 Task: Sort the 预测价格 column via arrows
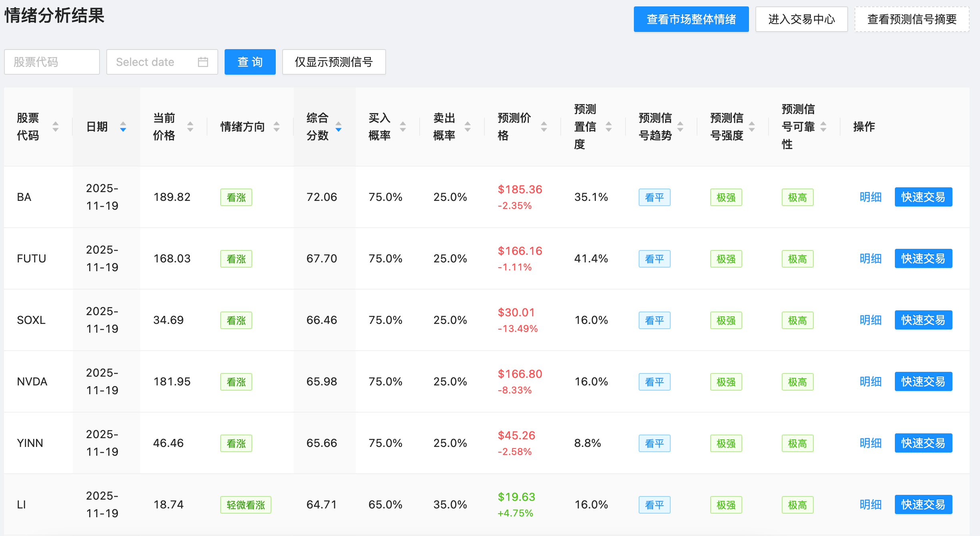pyautogui.click(x=544, y=127)
